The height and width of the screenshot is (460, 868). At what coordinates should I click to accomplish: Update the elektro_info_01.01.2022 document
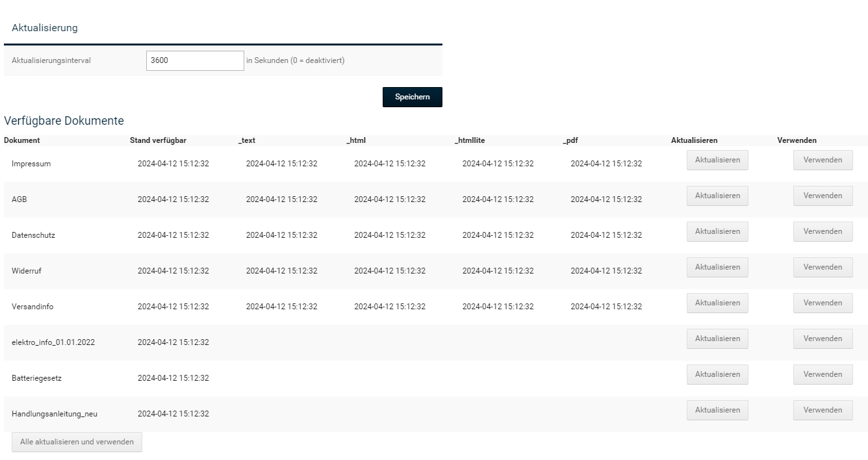point(717,339)
